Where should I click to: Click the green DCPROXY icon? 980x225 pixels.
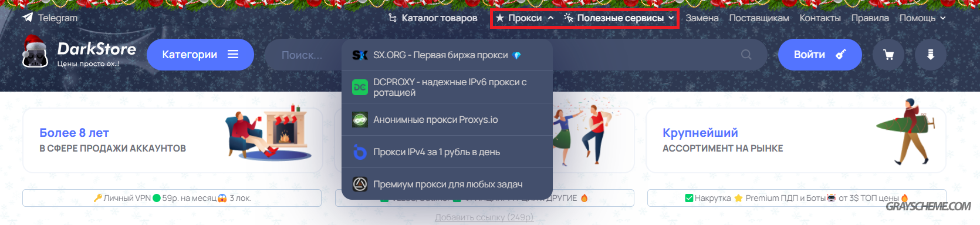(360, 87)
